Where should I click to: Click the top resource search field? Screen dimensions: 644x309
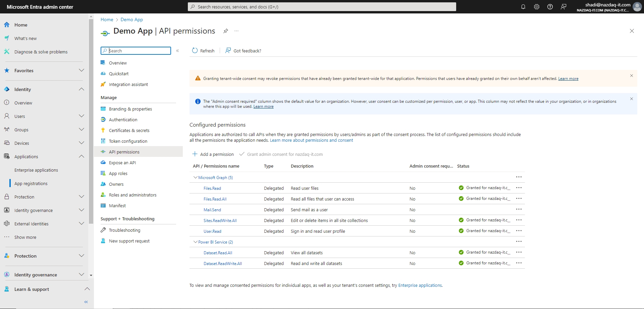coord(322,7)
